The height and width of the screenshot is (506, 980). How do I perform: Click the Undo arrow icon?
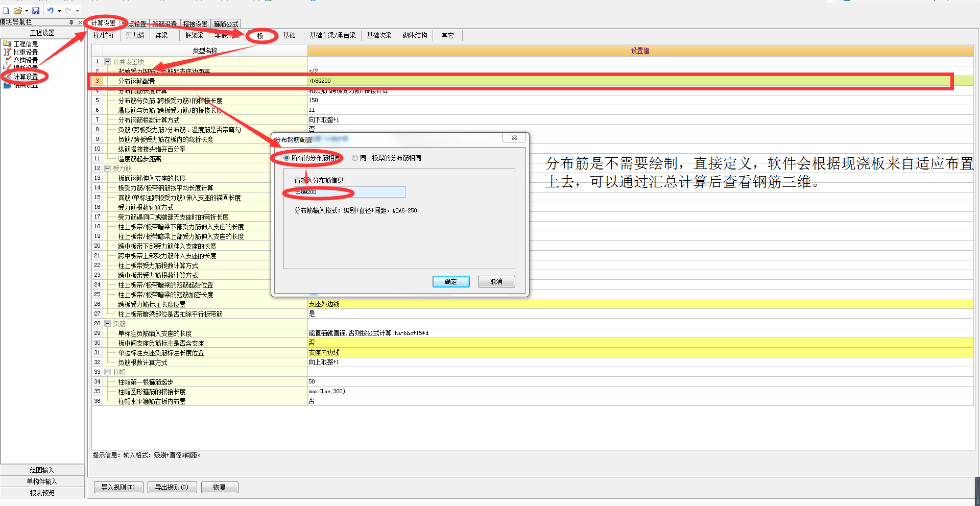(x=51, y=10)
